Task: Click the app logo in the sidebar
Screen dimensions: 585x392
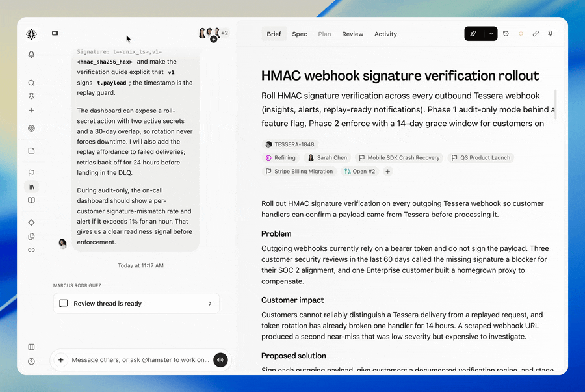Action: pos(31,34)
